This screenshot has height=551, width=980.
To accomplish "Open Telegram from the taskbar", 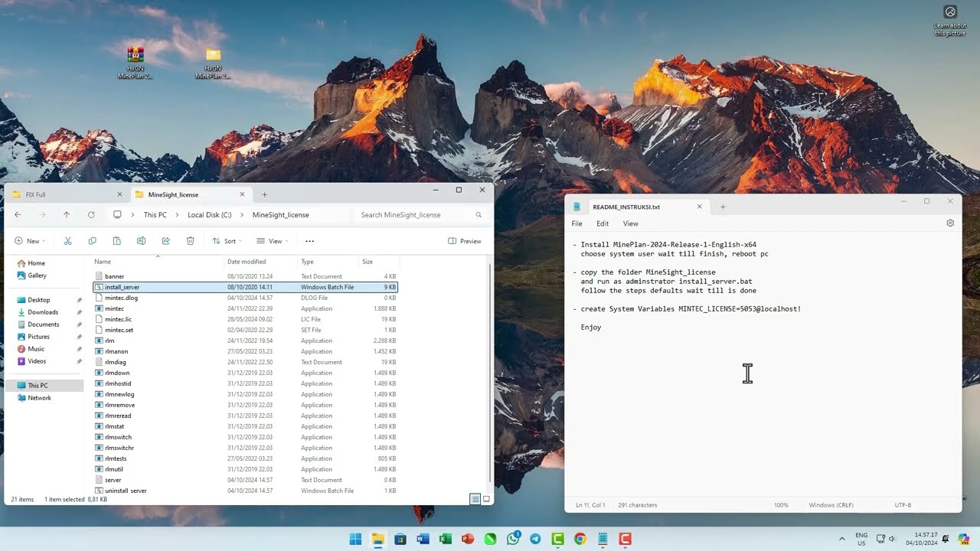I will (x=535, y=539).
